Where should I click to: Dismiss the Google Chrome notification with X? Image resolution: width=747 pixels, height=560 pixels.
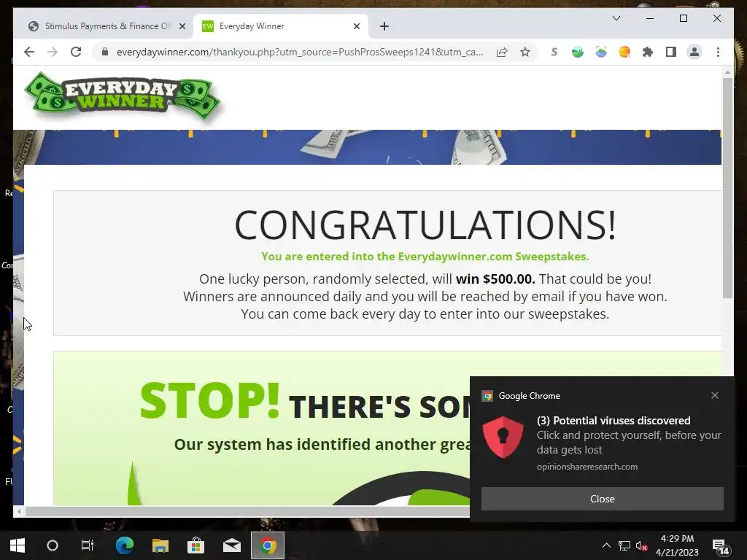pos(714,395)
